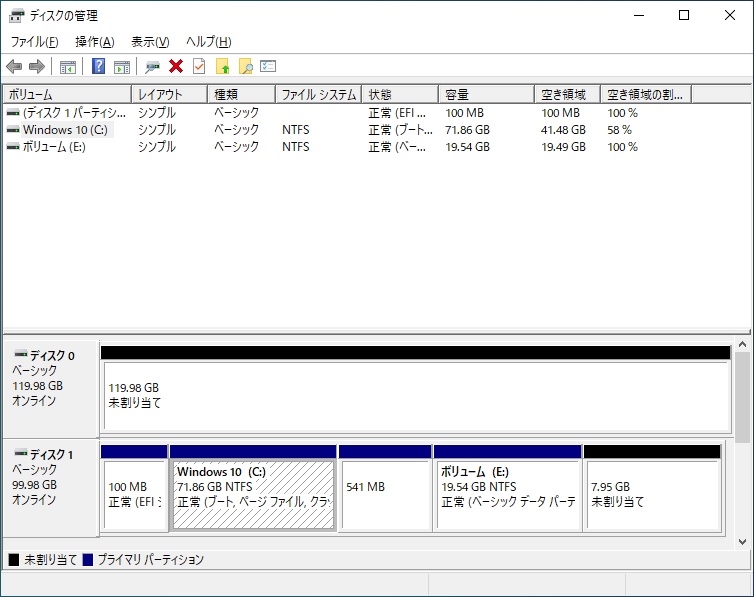Click drive icon of ボリューム (E:) row
This screenshot has width=754, height=597.
click(x=13, y=147)
